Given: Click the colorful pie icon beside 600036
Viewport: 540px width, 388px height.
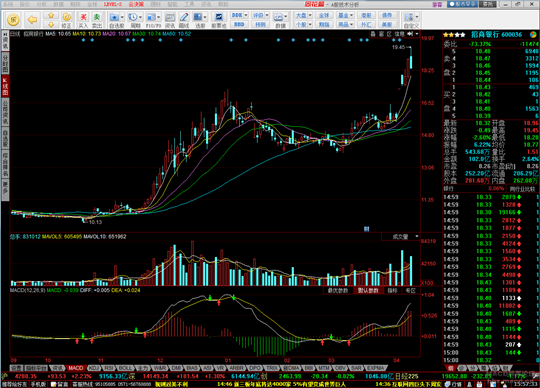Looking at the screenshot, I should 533,35.
